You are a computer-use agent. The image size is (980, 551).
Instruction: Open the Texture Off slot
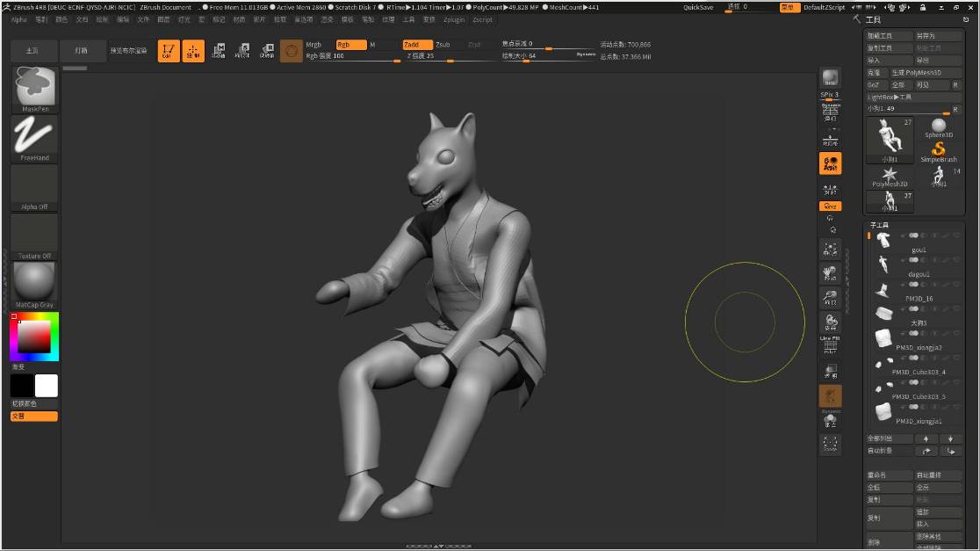click(x=34, y=236)
